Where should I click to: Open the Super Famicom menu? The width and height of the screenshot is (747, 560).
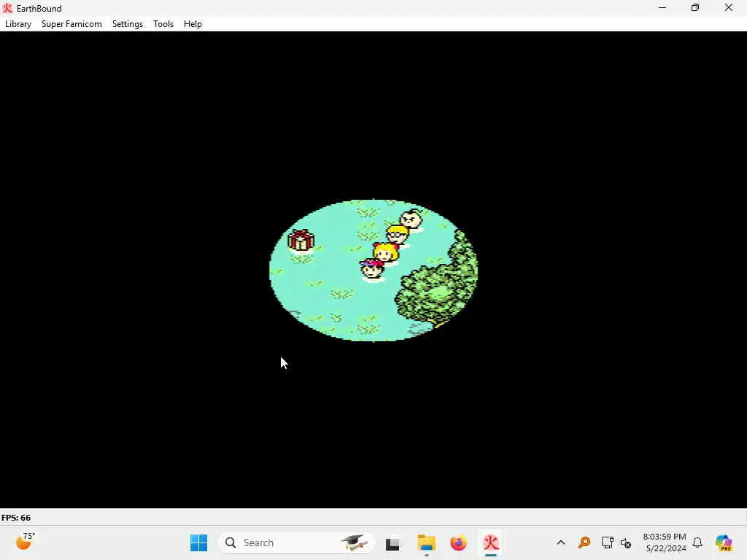click(x=71, y=24)
